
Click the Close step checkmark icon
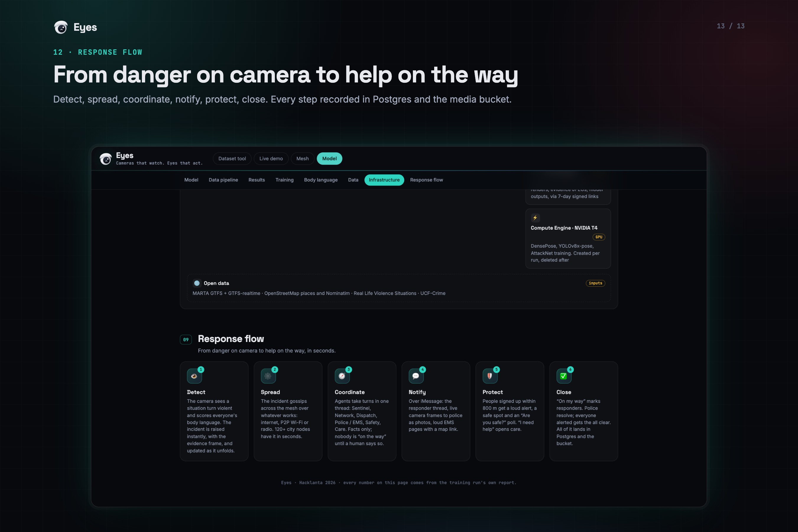(564, 376)
